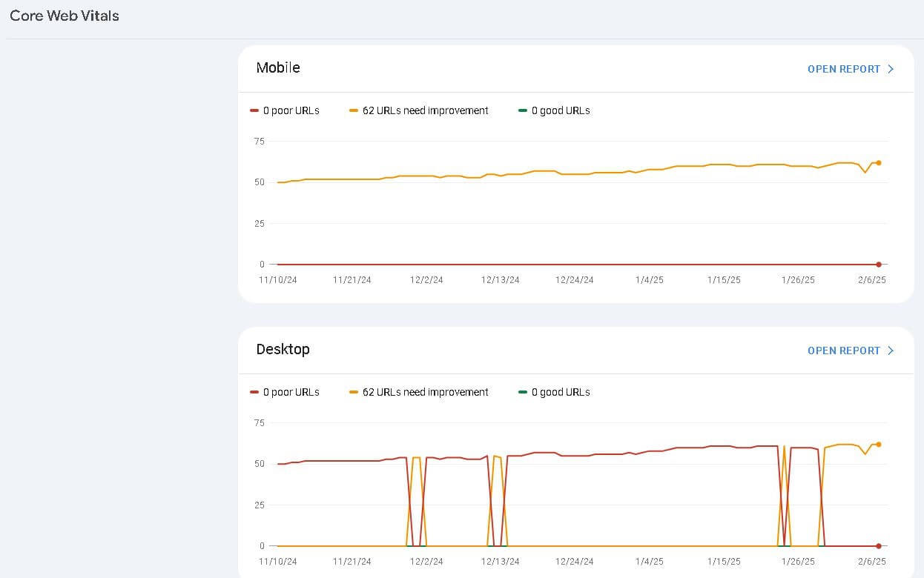
Task: Click the yellow endpoint dot on the Desktop chart
Action: point(879,445)
